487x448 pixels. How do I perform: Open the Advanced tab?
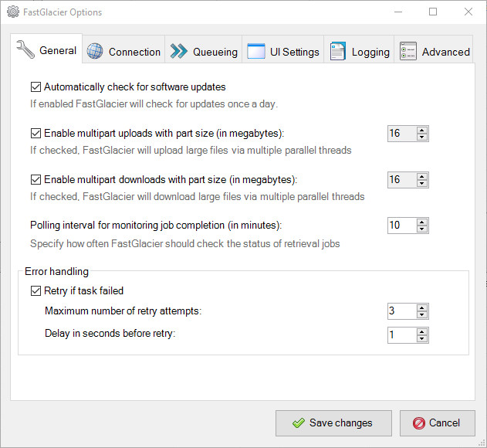434,49
